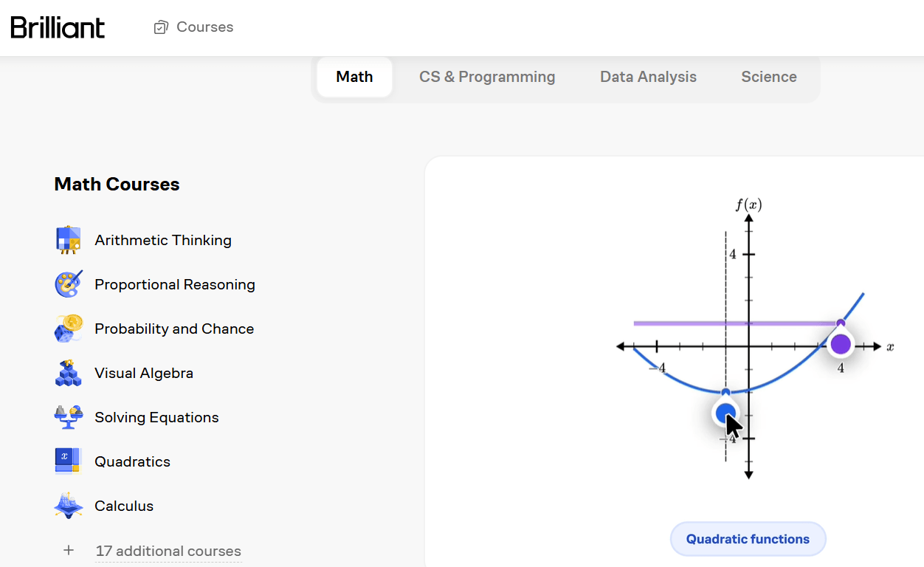Screen dimensions: 924x567
Task: Click the Quadratic functions button
Action: pos(748,539)
